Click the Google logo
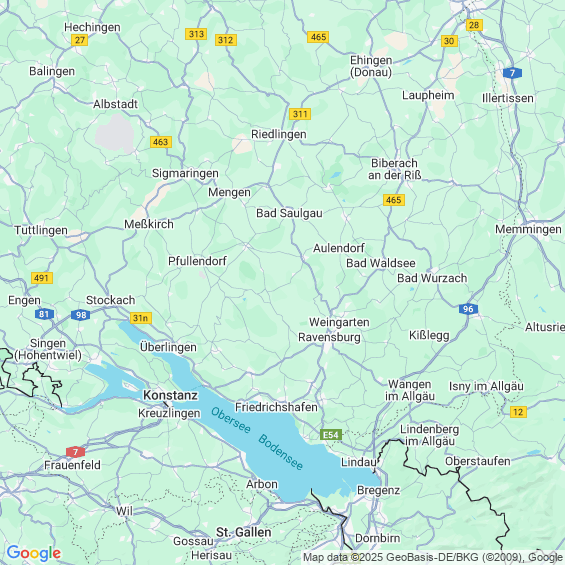Screen dimensions: 565x565 coord(34,553)
